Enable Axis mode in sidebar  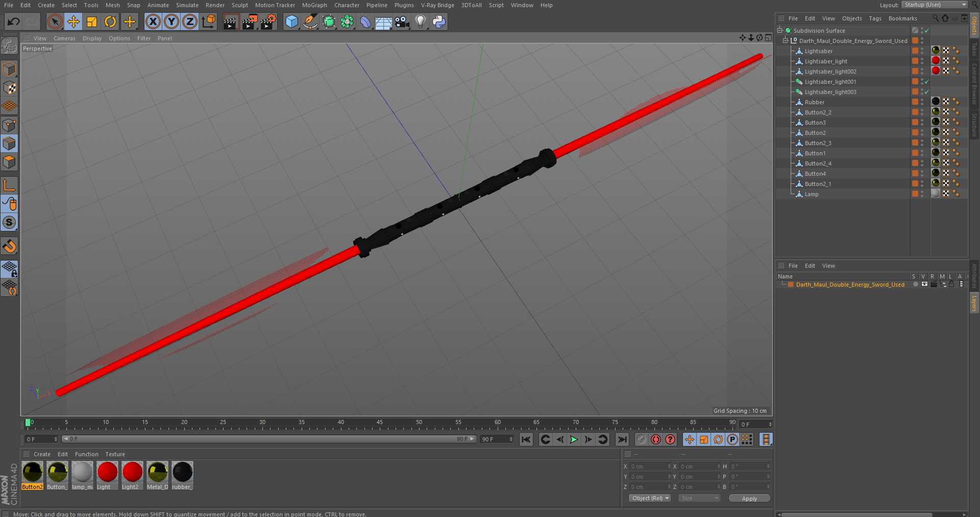[9, 185]
